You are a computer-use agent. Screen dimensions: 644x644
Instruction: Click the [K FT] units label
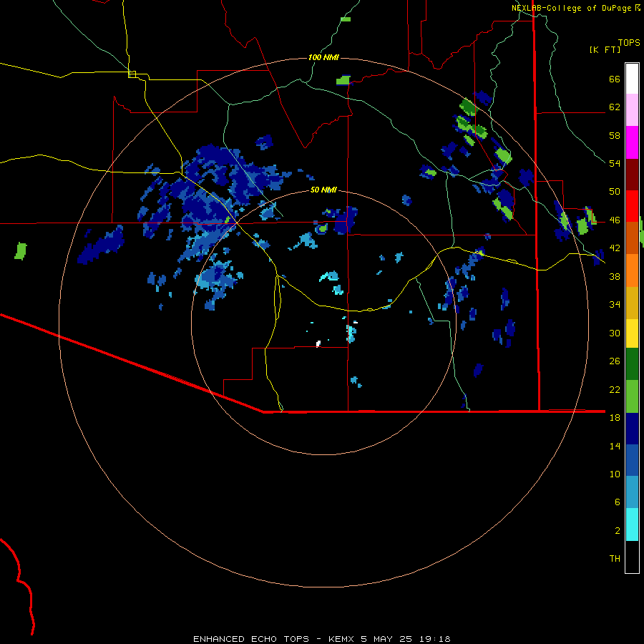605,49
